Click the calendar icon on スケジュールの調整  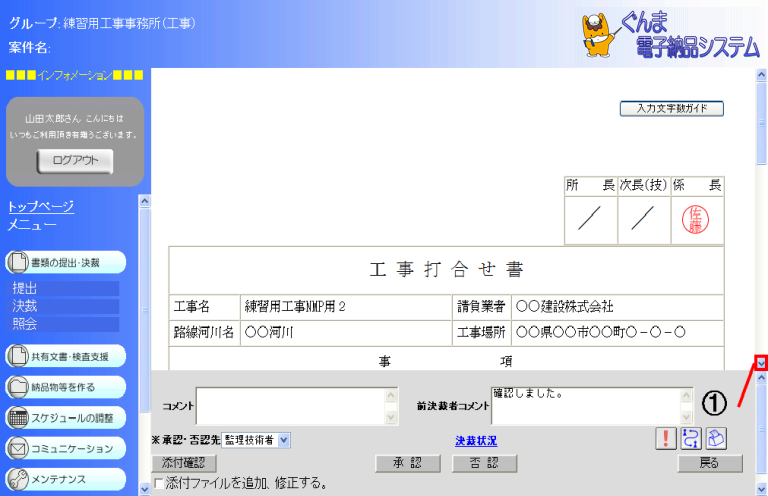17,418
